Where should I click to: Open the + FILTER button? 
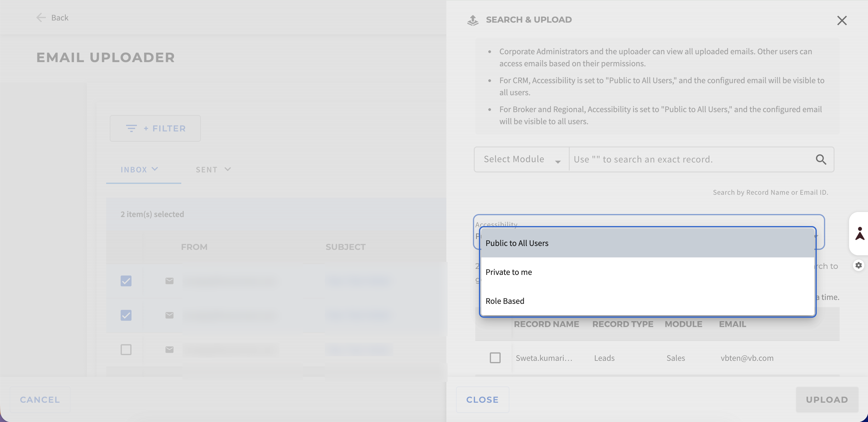pyautogui.click(x=155, y=128)
